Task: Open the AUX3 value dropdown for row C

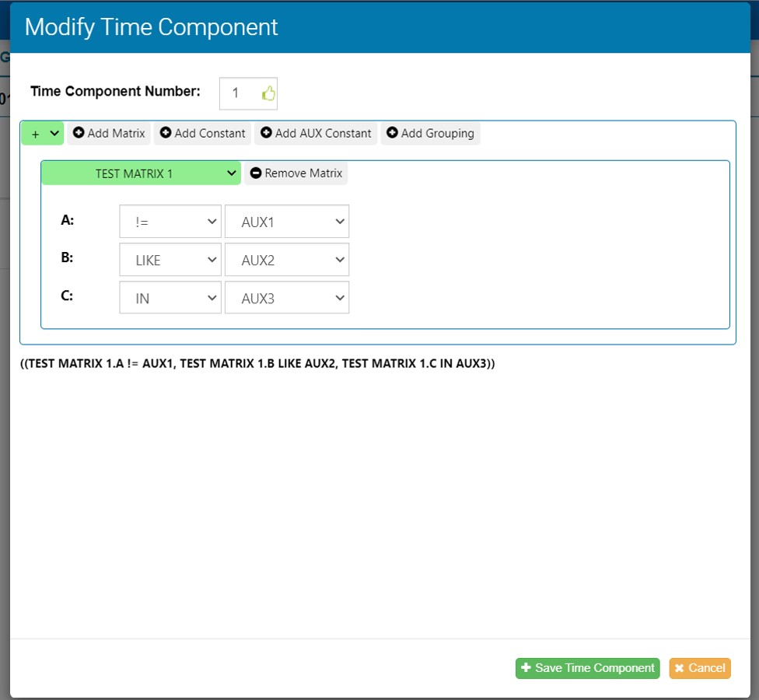Action: (x=286, y=297)
